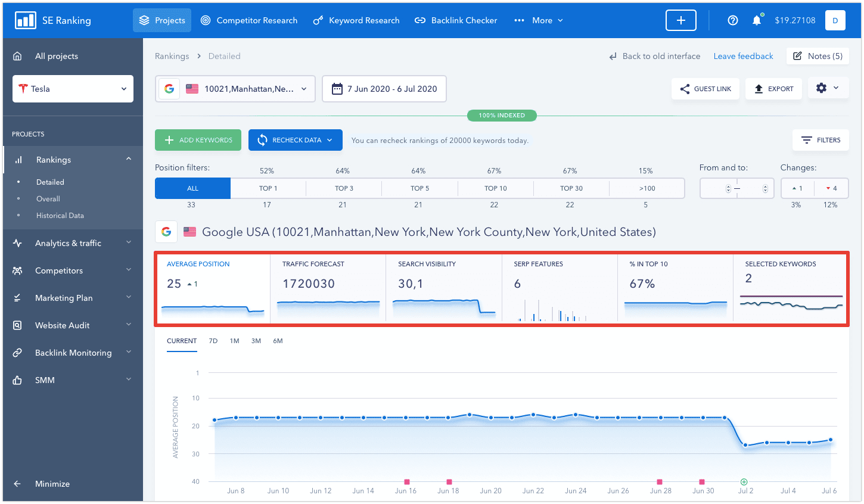Select the SEARCH VISIBILITY metric card
Viewport: 864px width, 504px height.
(444, 289)
